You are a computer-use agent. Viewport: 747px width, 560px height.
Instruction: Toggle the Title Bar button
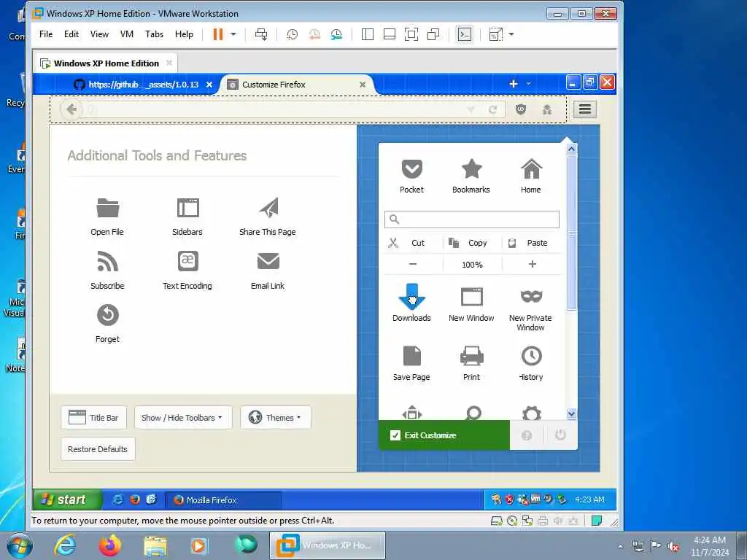(x=94, y=418)
